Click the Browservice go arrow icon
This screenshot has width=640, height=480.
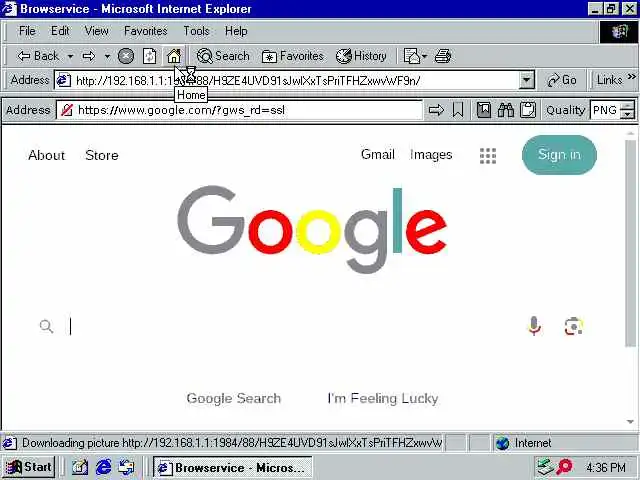[436, 110]
